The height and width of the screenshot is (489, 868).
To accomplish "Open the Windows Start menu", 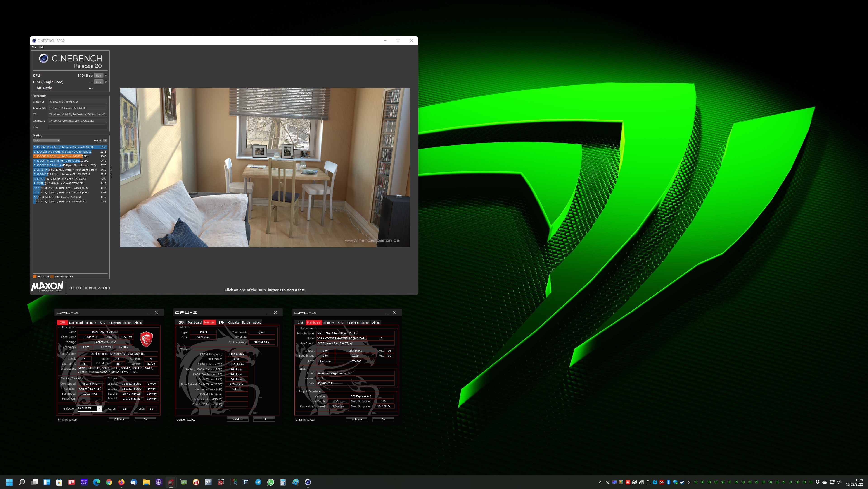I will tap(9, 482).
